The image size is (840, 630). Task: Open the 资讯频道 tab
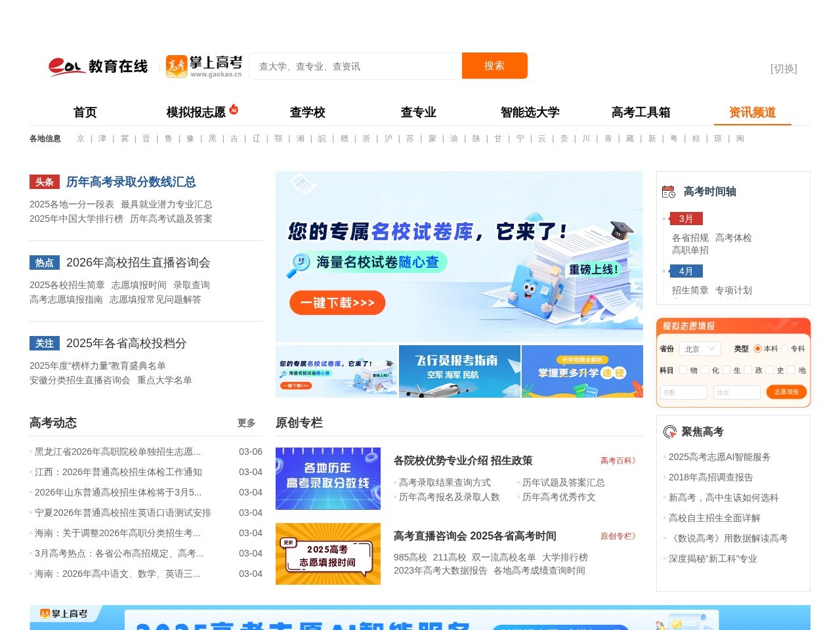752,112
